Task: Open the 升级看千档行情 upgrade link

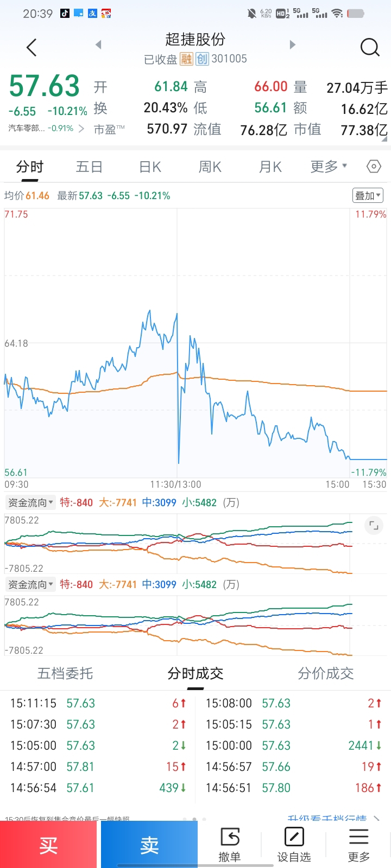Action: click(x=332, y=818)
